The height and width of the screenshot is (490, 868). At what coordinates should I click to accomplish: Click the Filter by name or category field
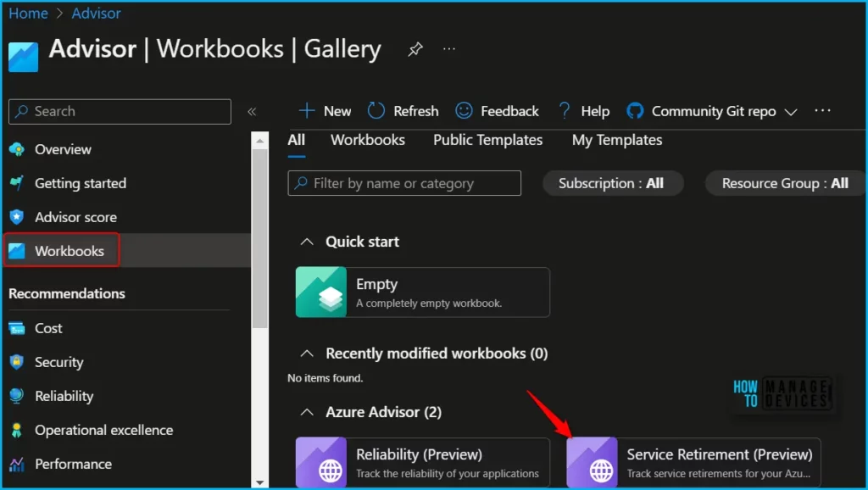tap(404, 183)
